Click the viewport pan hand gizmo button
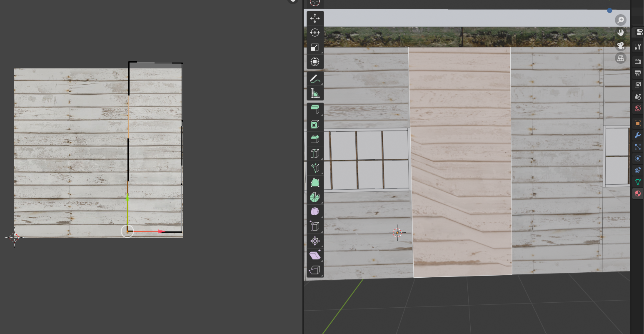Screen dimensions: 644x334 tap(621, 33)
